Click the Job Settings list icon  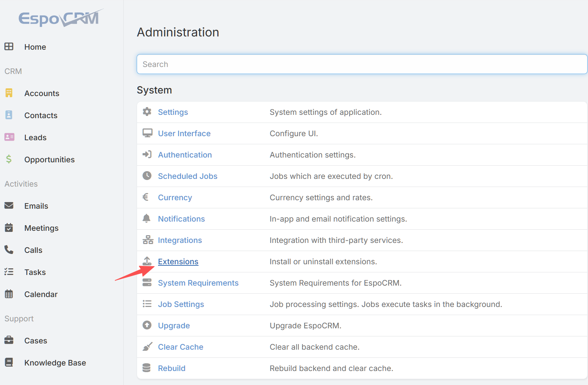pos(147,304)
